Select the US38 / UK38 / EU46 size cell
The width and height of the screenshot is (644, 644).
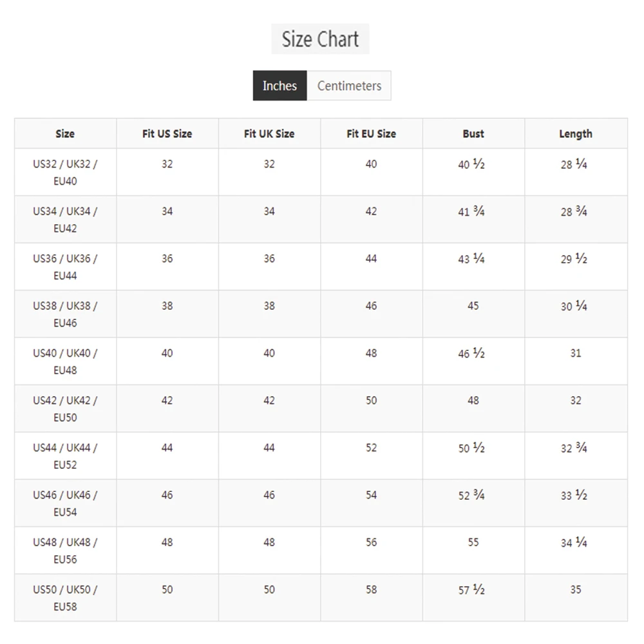(x=65, y=314)
